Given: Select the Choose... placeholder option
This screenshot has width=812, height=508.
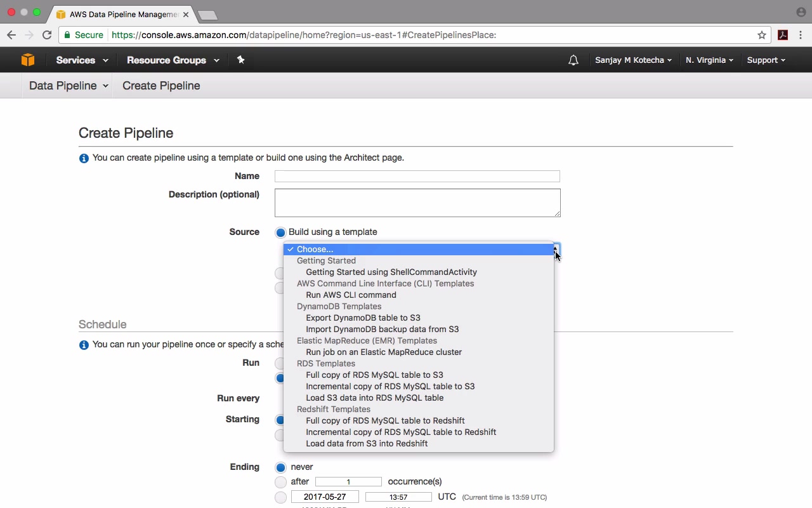Looking at the screenshot, I should pos(419,250).
